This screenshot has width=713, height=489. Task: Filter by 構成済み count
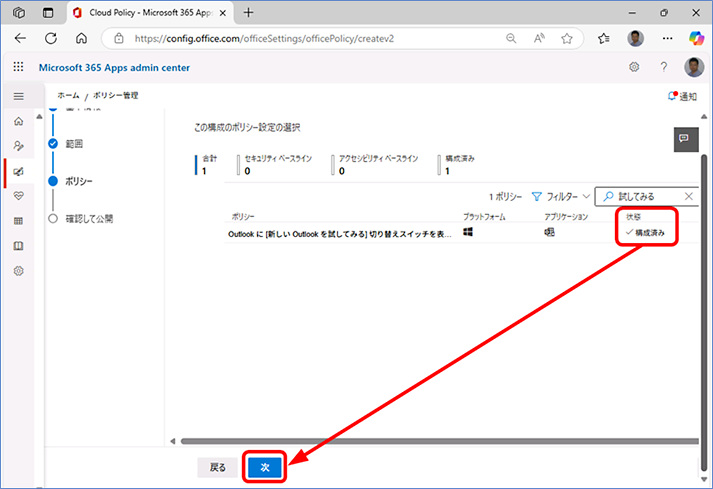pyautogui.click(x=457, y=165)
